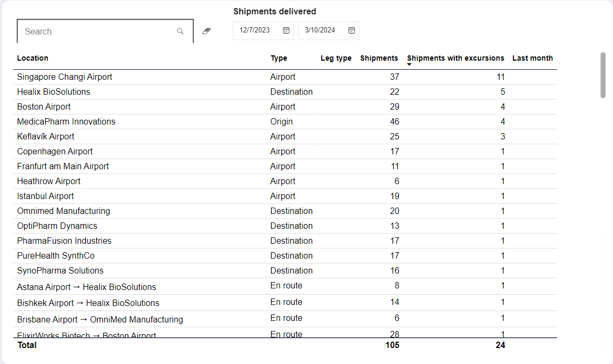Select the Healix BioSolutions location row

pos(285,92)
